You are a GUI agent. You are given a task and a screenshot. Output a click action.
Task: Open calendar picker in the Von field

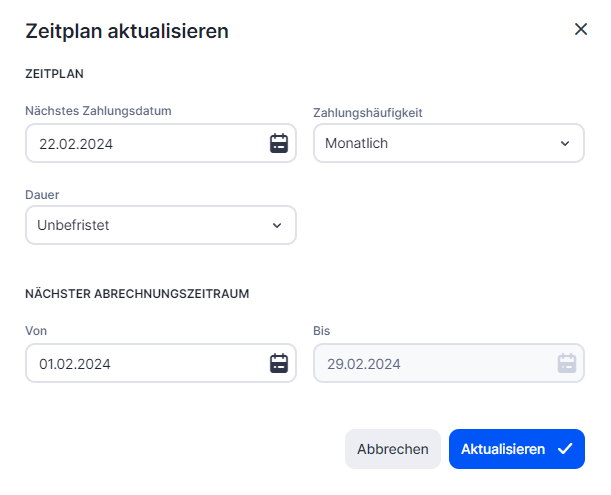click(279, 363)
